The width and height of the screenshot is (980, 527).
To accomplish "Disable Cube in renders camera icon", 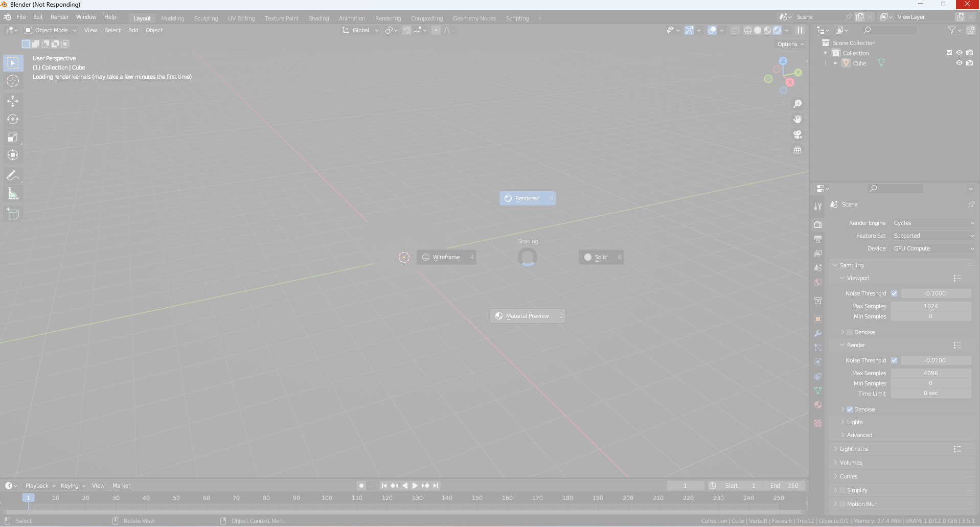I will (970, 63).
